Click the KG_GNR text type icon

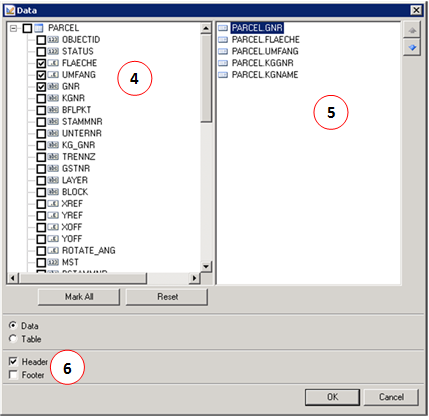(x=53, y=145)
